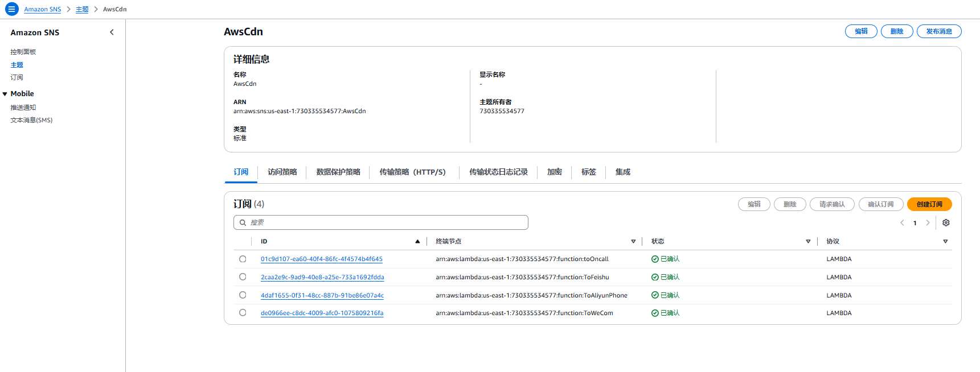This screenshot has width=980, height=372.
Task: Switch to the 集成 tab
Action: [x=623, y=172]
